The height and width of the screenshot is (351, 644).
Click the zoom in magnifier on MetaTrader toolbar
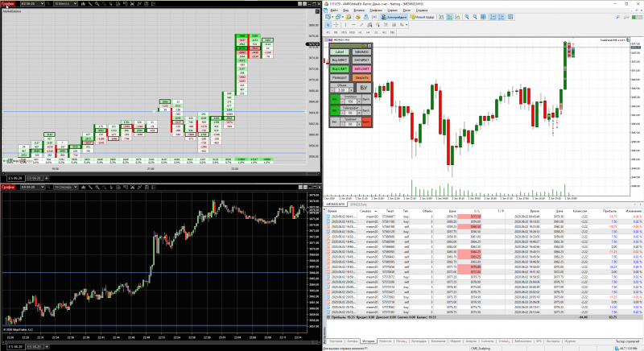(x=467, y=17)
